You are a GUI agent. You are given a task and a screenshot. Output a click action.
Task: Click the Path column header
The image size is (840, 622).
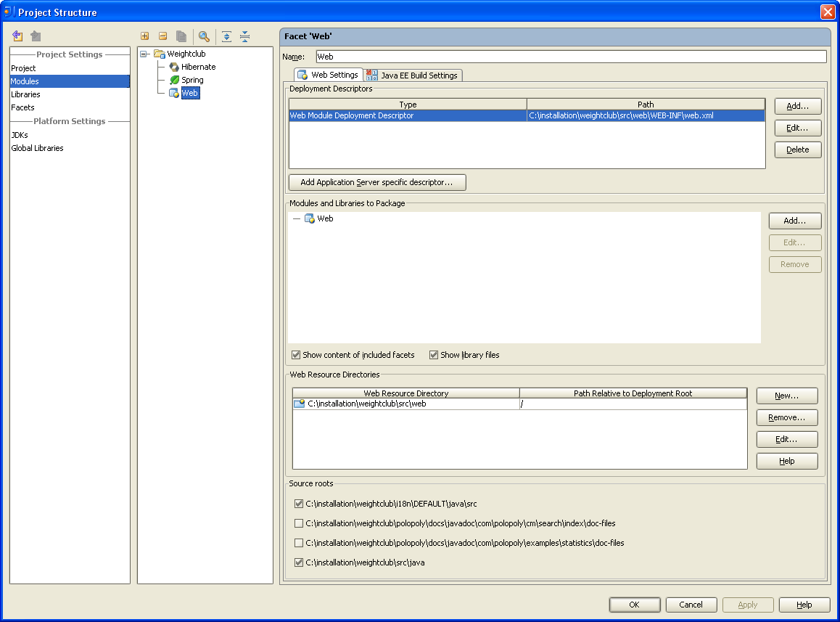coord(646,104)
